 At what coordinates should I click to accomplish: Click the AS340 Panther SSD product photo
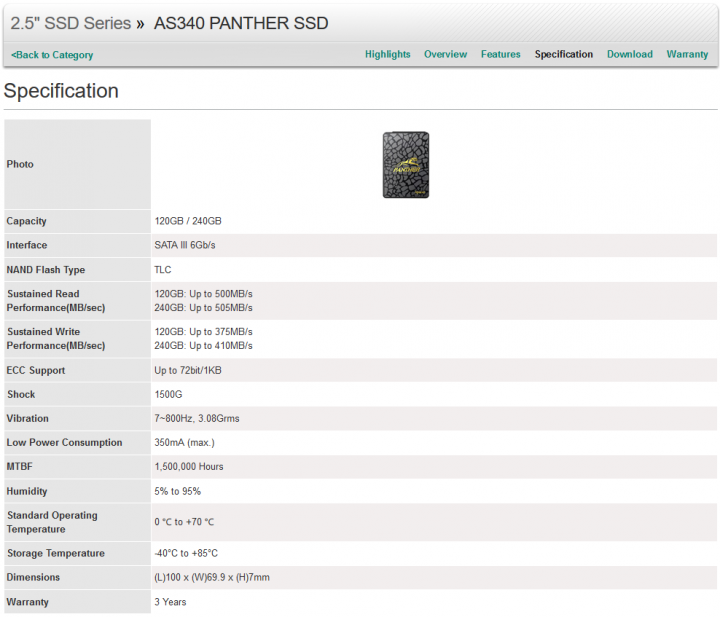tap(406, 165)
